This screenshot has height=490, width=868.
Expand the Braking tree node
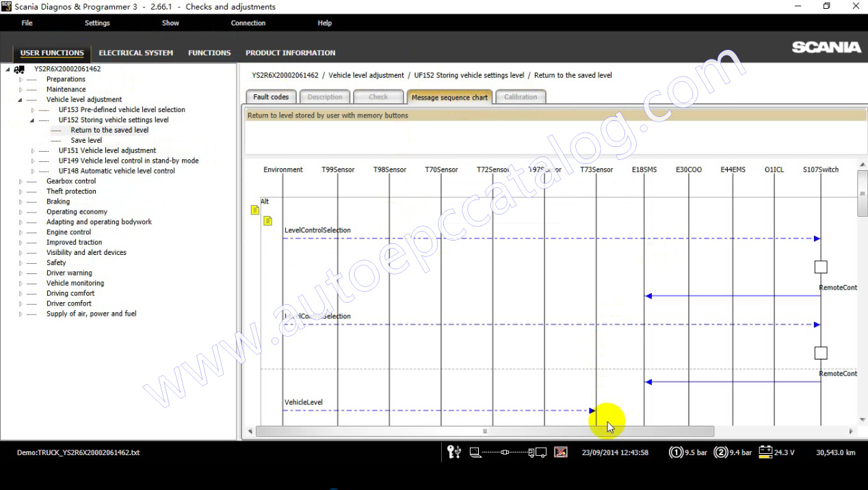pos(21,202)
